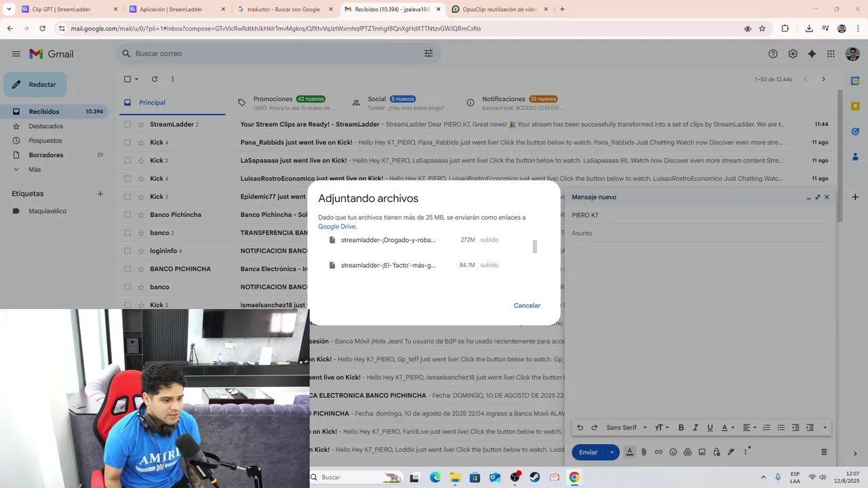868x488 pixels.
Task: Toggle italic formatting in compose
Action: 696,428
